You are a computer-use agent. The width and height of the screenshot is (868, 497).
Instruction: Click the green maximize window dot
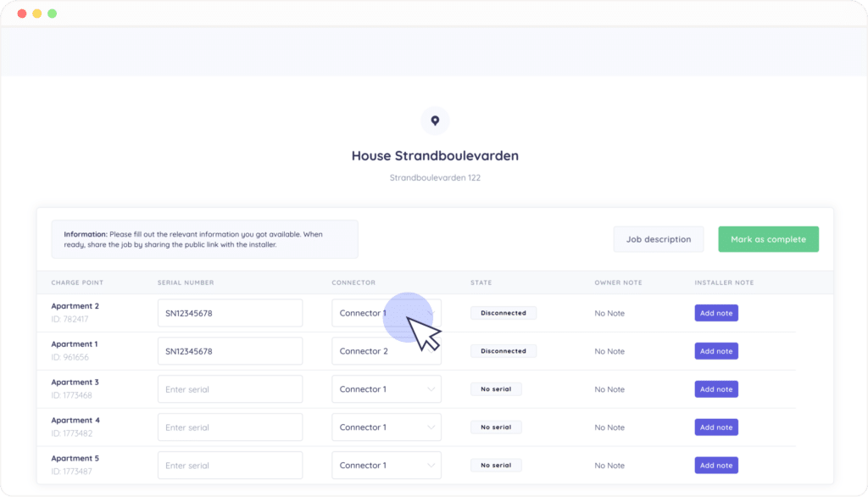(x=53, y=14)
